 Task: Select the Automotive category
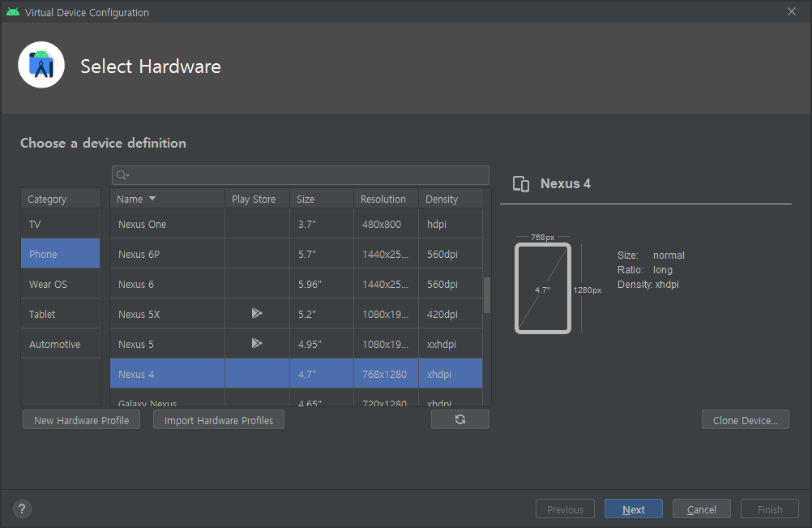(x=61, y=344)
